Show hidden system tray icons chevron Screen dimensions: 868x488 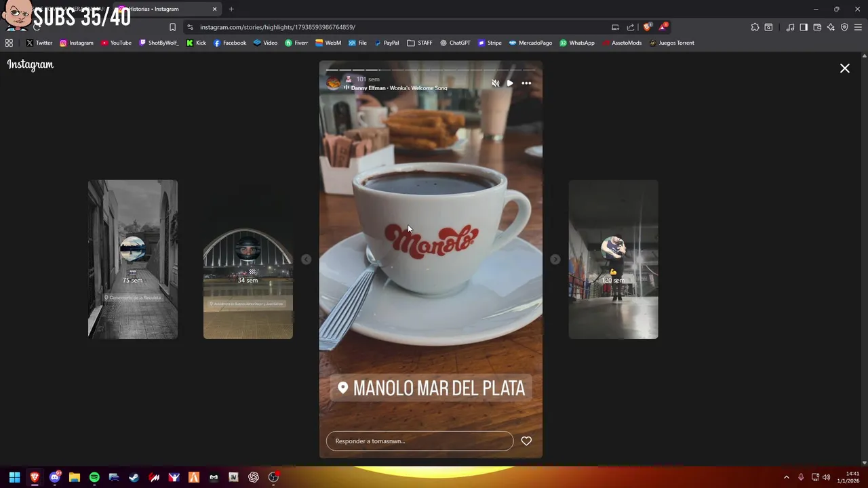[787, 477]
